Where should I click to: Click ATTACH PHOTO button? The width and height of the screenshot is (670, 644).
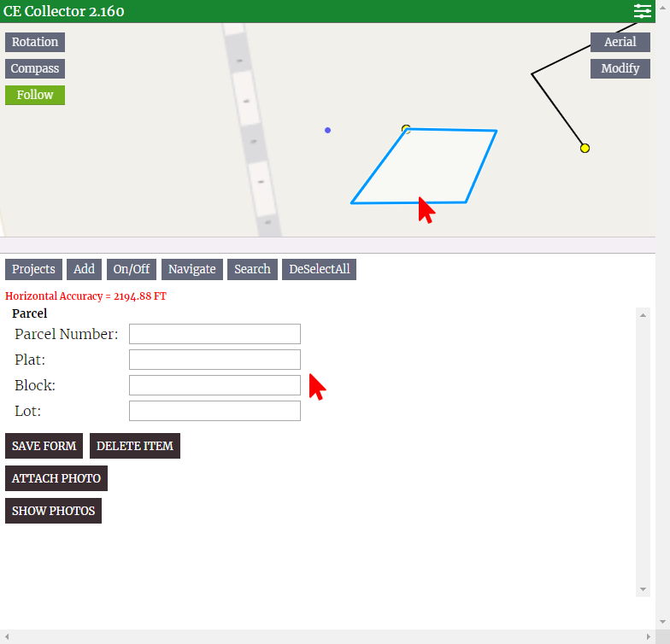click(x=56, y=478)
